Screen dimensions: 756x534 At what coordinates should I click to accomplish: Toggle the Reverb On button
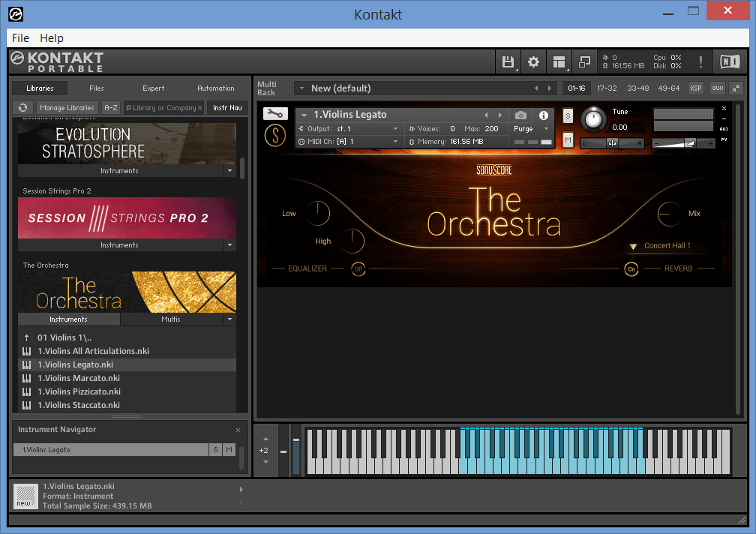631,269
